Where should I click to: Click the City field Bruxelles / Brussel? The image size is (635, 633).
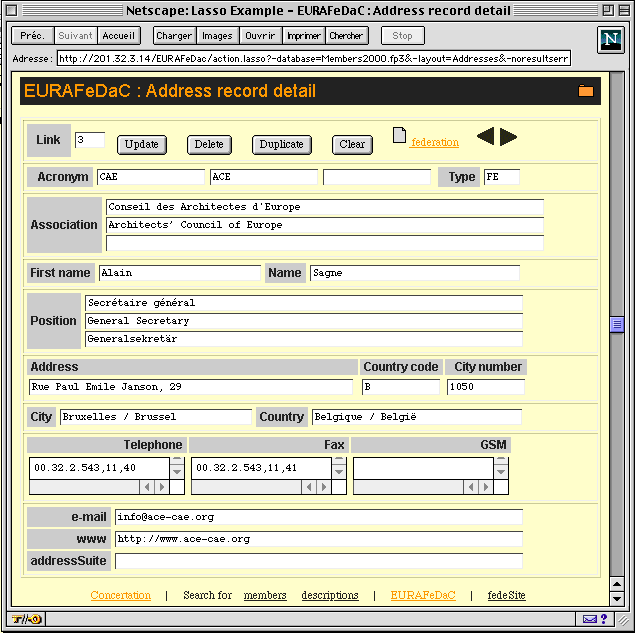coord(156,417)
